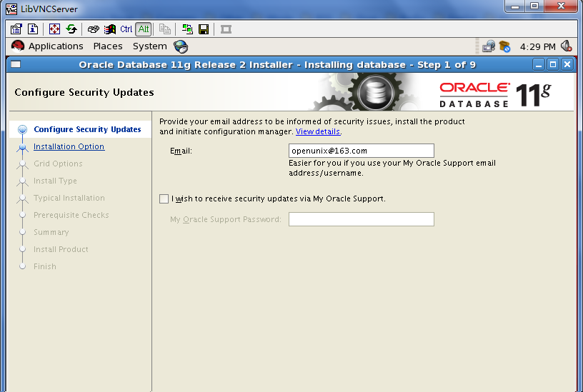Close the Oracle installer window
Image resolution: width=583 pixels, height=392 pixels.
[567, 65]
